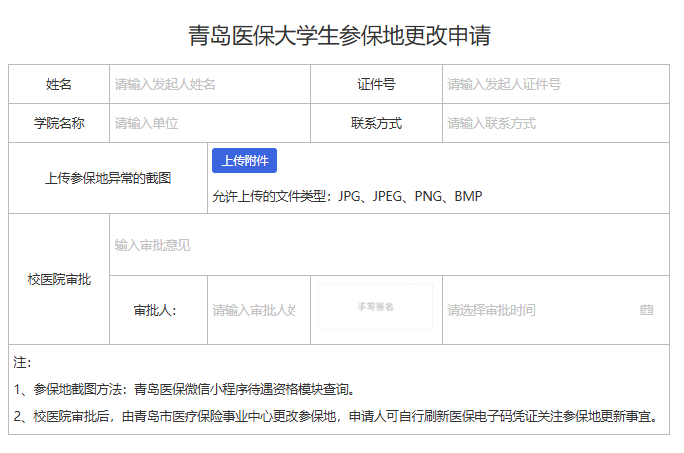Click the 输入审批意见 approval opinion box
Screen dimensions: 684x453
pos(388,245)
